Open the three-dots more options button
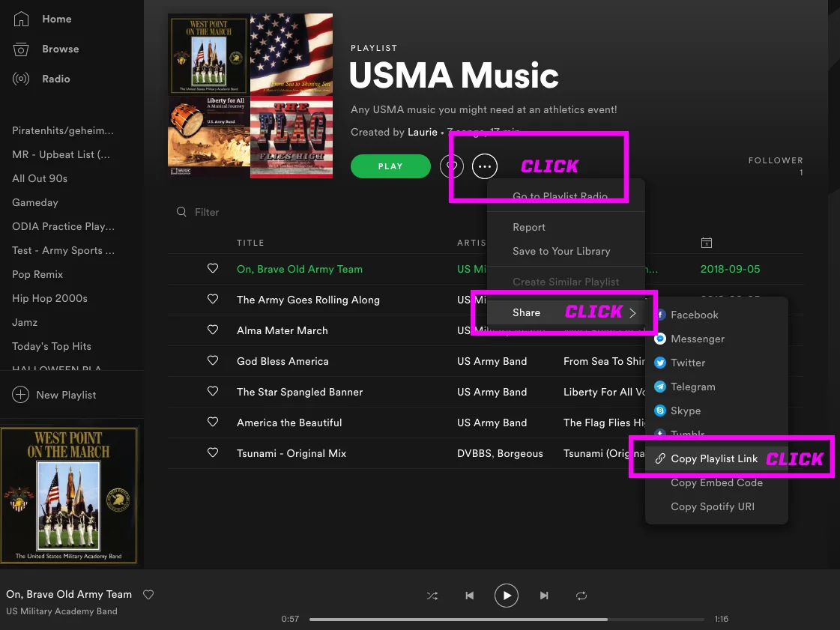 tap(484, 166)
